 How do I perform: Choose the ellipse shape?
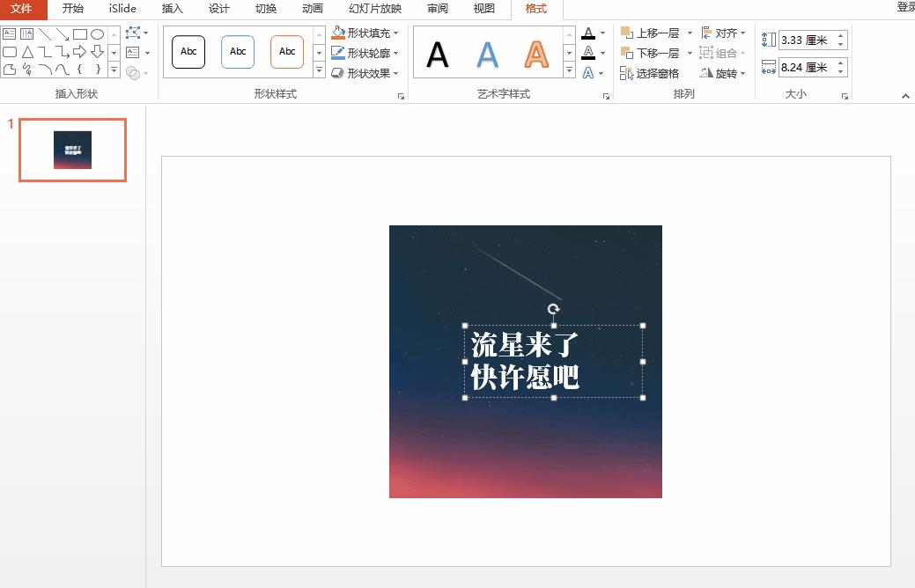[98, 33]
